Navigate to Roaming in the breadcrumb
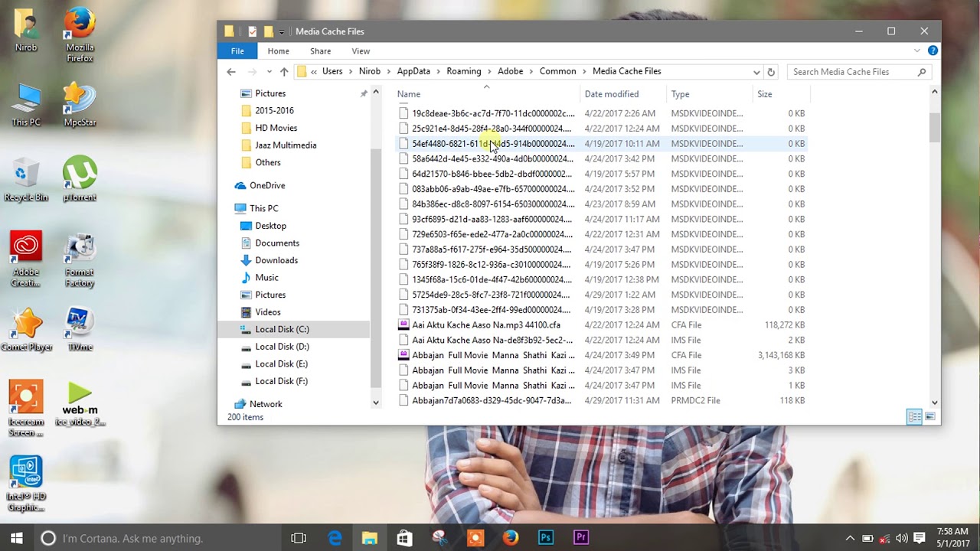This screenshot has height=551, width=980. 464,71
